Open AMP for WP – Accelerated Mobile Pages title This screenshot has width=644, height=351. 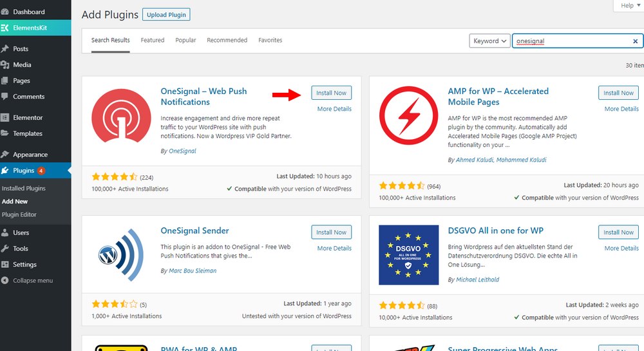point(498,97)
